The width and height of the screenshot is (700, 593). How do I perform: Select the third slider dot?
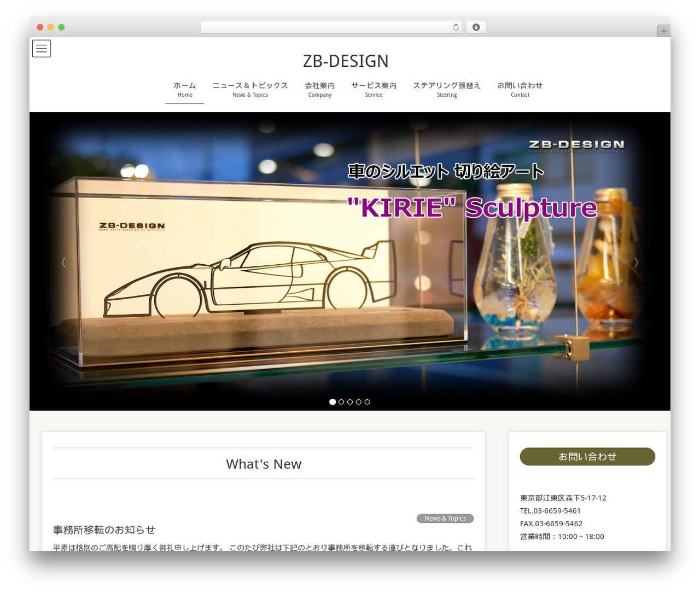(x=350, y=402)
